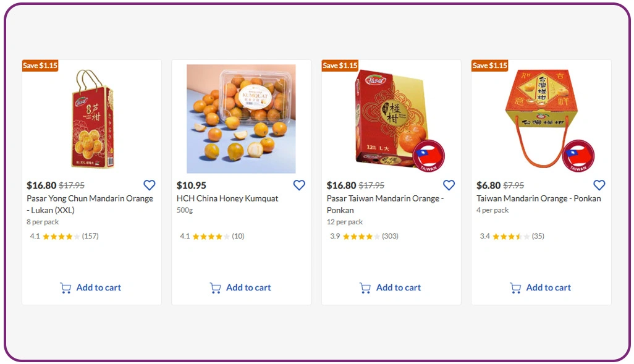The height and width of the screenshot is (364, 634).
Task: Click the cart icon beside Lukan Add to cart
Action: click(x=66, y=287)
